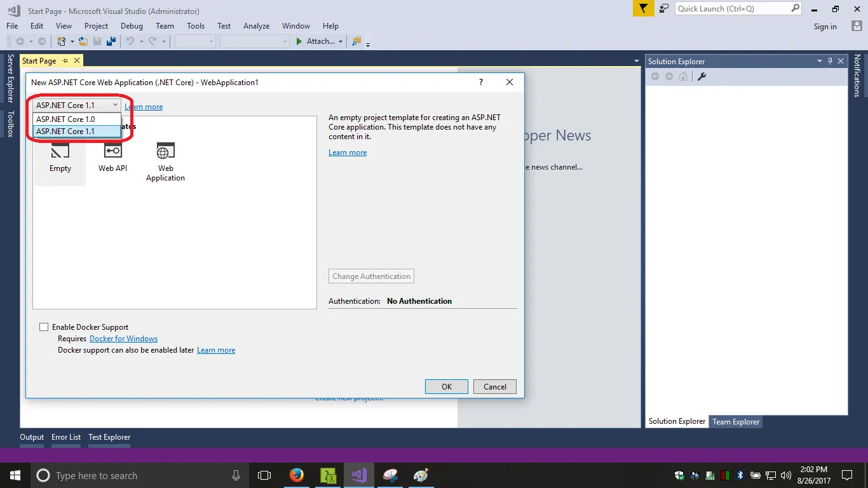The width and height of the screenshot is (868, 488).
Task: Select ASP.NET Core 1.0 option
Action: pos(77,119)
